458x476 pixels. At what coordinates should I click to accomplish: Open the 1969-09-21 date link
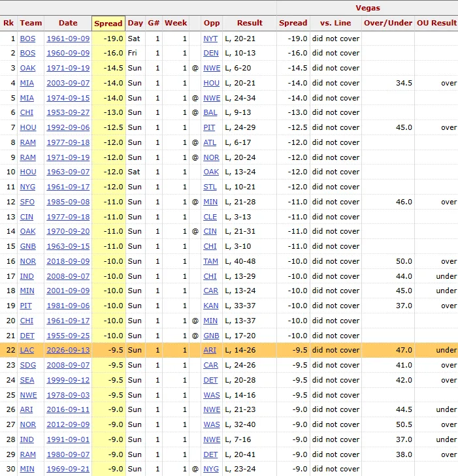pyautogui.click(x=68, y=469)
